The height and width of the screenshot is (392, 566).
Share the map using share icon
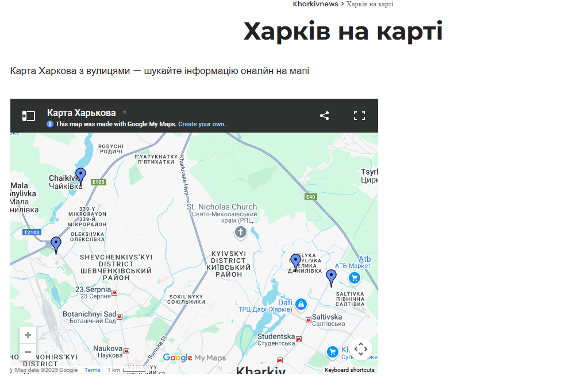(324, 116)
